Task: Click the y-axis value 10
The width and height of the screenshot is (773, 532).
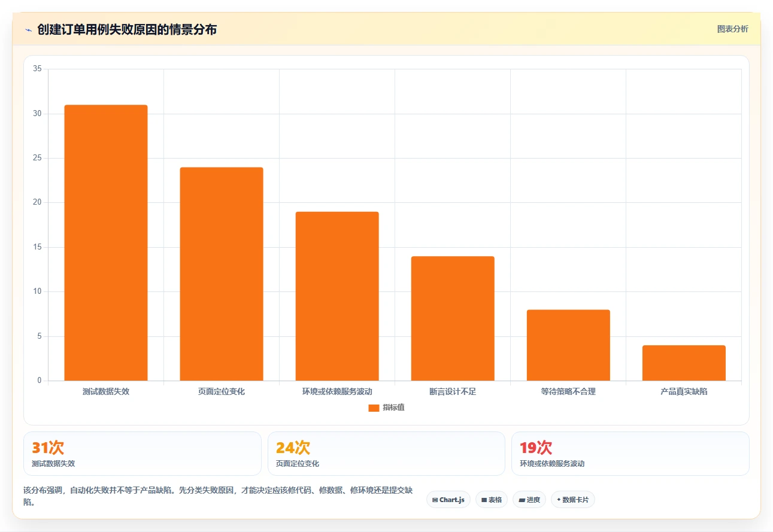Action: (37, 291)
